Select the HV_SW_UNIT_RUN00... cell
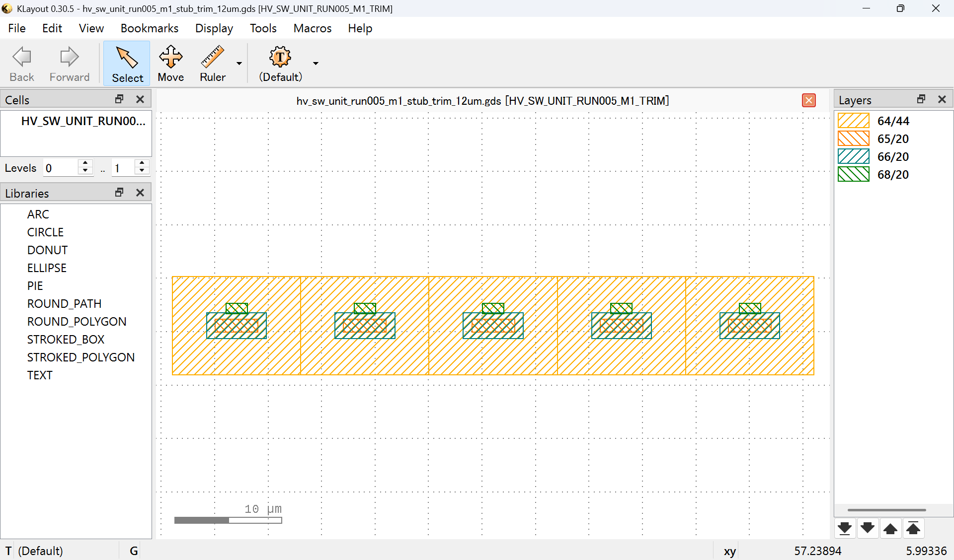This screenshot has width=954, height=560. pyautogui.click(x=83, y=121)
